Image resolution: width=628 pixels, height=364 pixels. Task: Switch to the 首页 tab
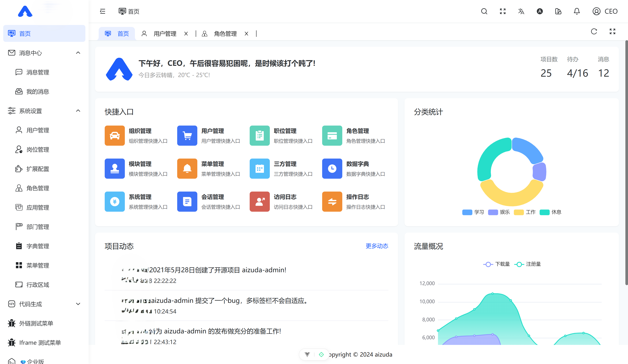pyautogui.click(x=117, y=34)
